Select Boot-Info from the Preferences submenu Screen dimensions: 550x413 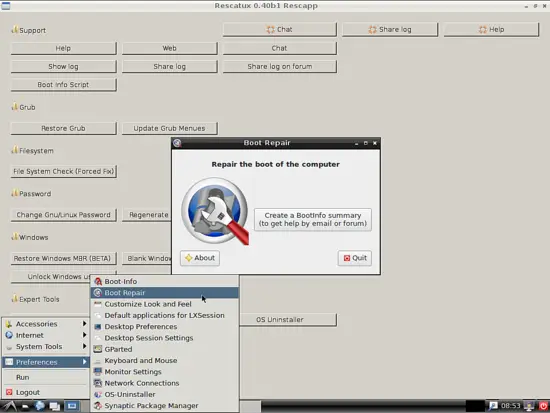(165, 281)
